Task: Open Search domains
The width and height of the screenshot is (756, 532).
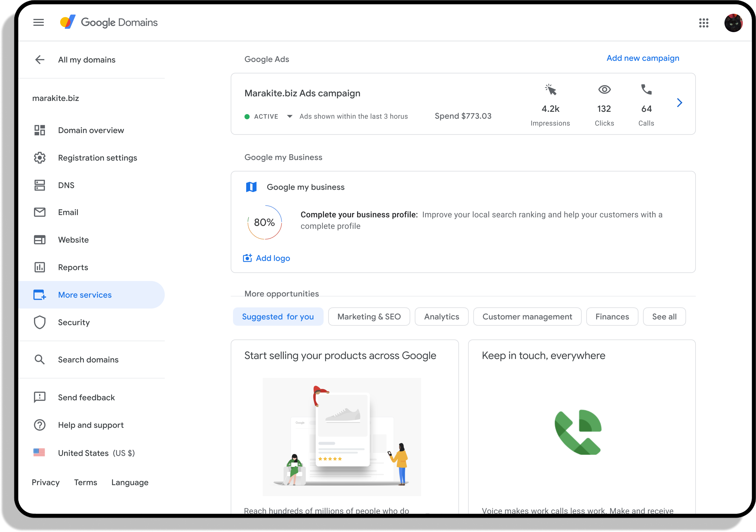Action: [92, 359]
